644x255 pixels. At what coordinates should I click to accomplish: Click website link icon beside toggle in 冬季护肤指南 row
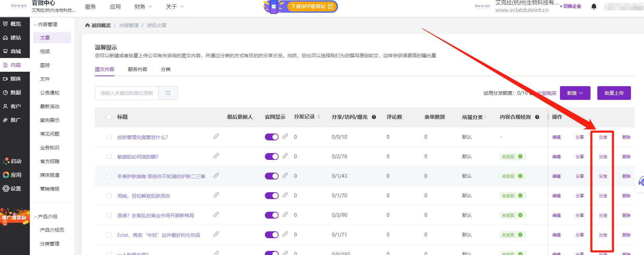tap(285, 175)
